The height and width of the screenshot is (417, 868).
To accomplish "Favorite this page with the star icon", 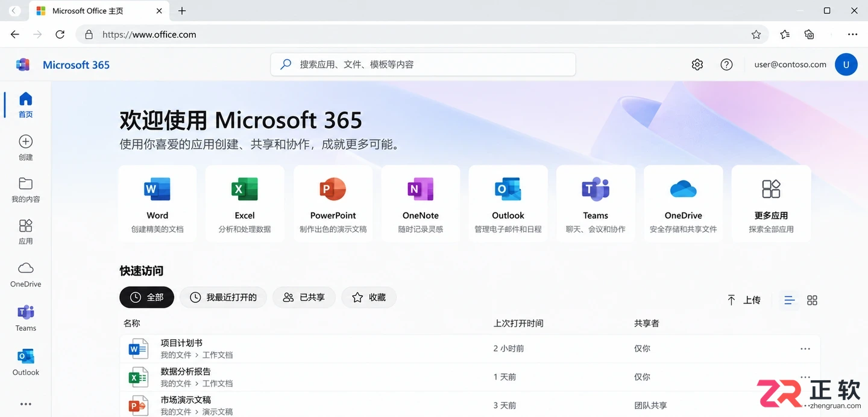I will pyautogui.click(x=756, y=34).
